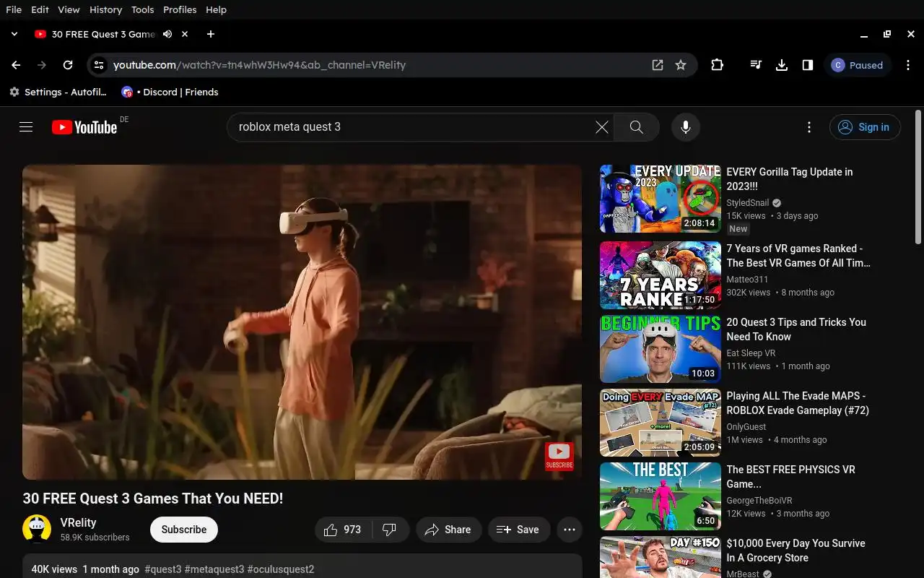This screenshot has width=924, height=578.
Task: Open $10,000 Every Day You Survive title
Action: 796,551
